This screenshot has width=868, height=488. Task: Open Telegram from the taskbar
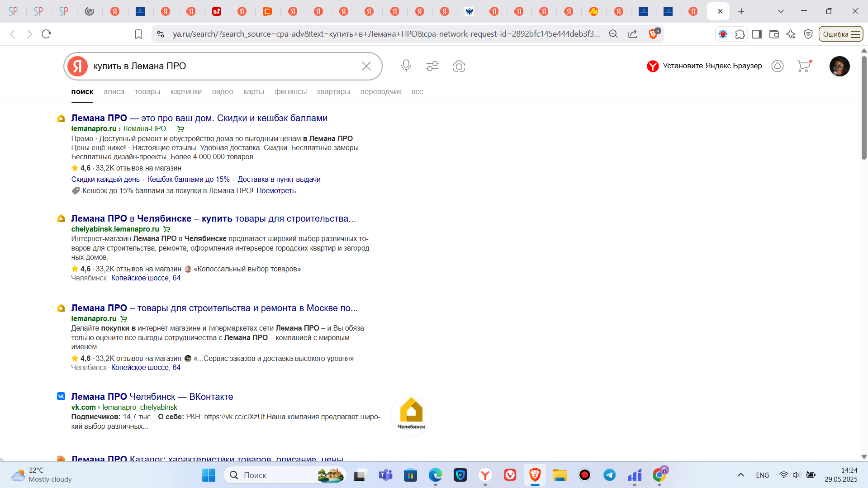[609, 475]
